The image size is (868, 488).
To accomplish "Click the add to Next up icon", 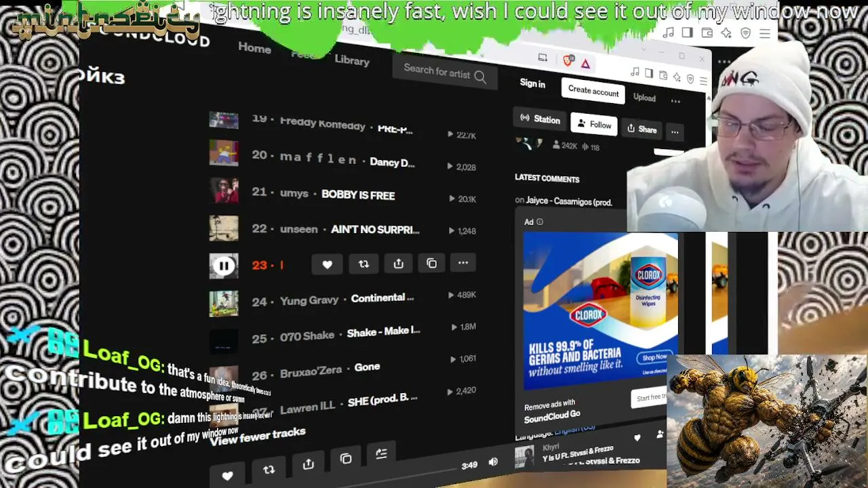I will [381, 453].
